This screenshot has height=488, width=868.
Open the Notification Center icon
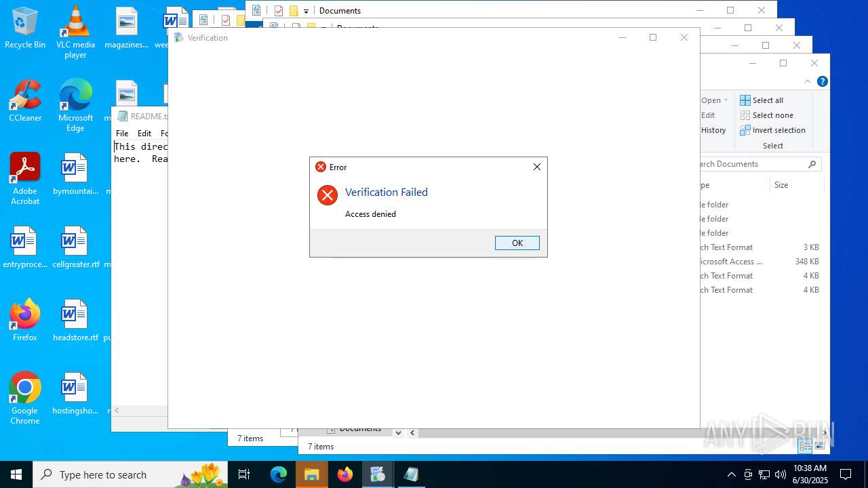click(x=846, y=474)
